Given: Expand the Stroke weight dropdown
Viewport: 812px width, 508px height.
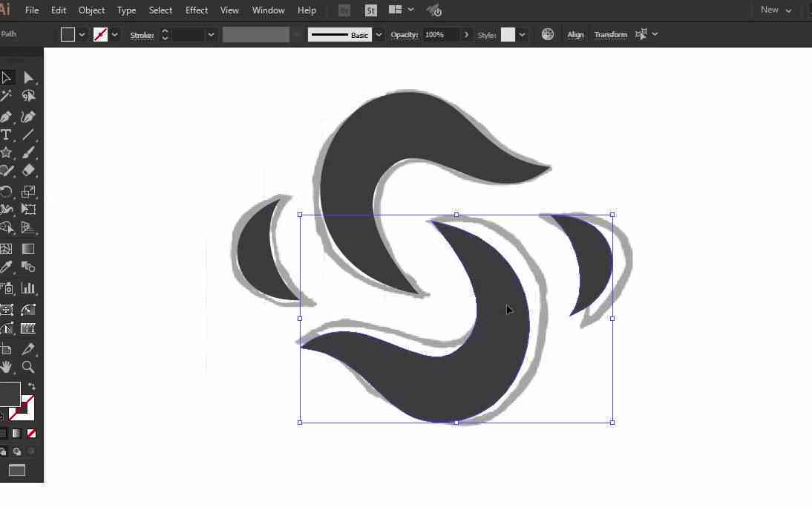Looking at the screenshot, I should (211, 35).
